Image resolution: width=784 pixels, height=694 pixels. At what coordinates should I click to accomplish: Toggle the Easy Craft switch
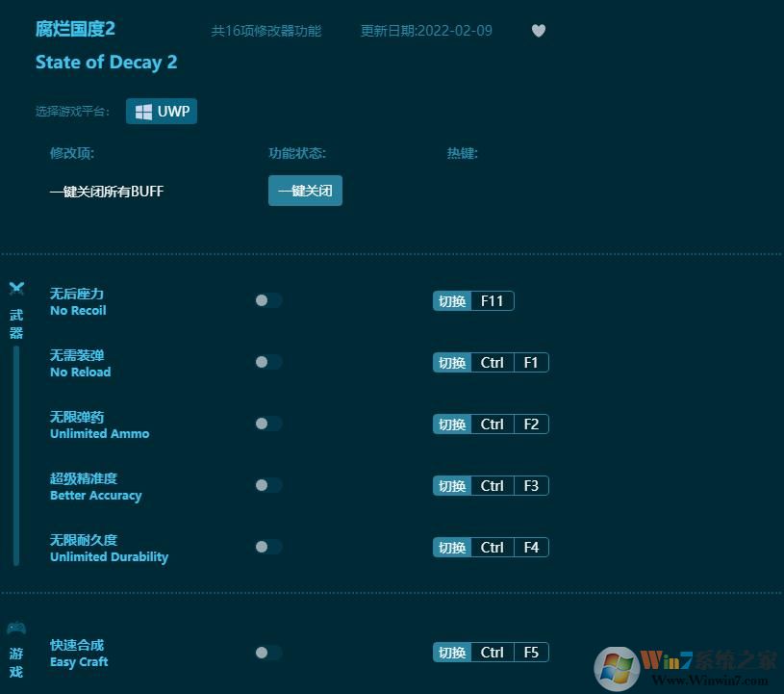[x=269, y=653]
